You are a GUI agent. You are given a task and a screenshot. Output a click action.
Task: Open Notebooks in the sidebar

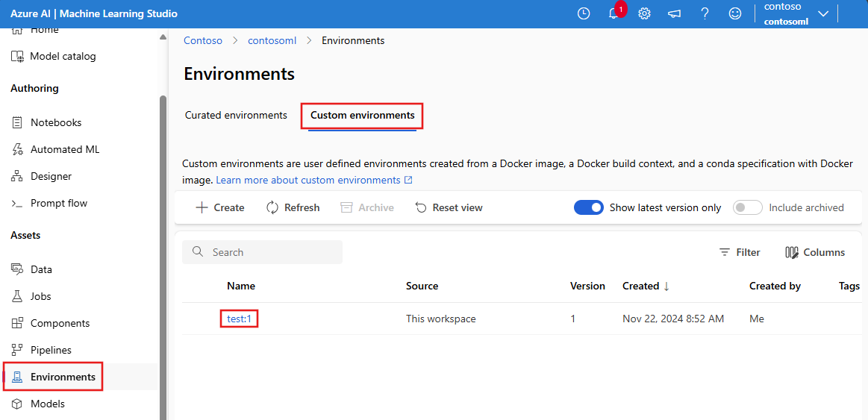click(55, 122)
